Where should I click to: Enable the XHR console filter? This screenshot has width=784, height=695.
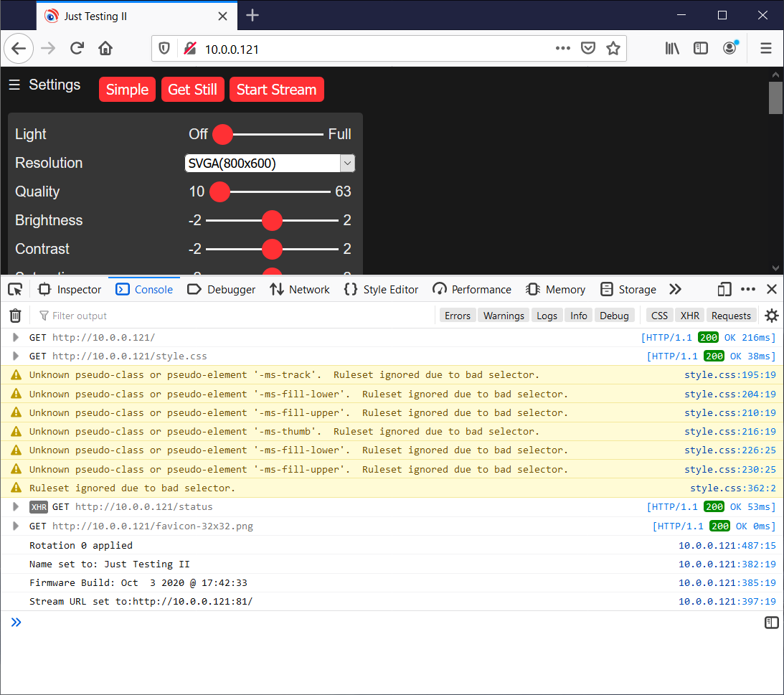[x=689, y=315]
